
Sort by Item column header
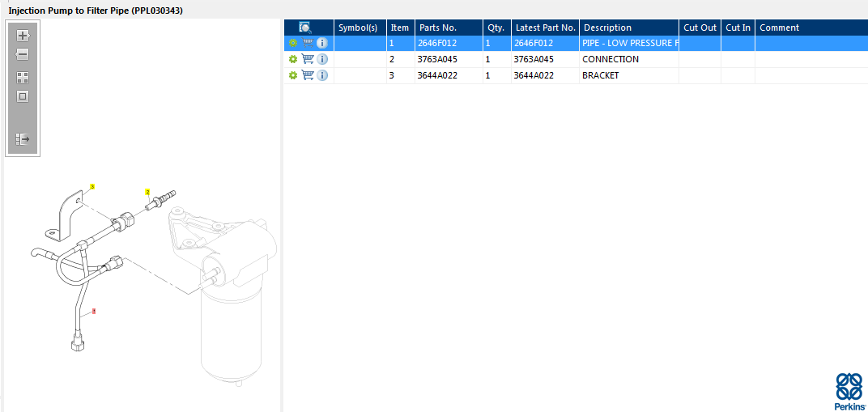pyautogui.click(x=400, y=28)
